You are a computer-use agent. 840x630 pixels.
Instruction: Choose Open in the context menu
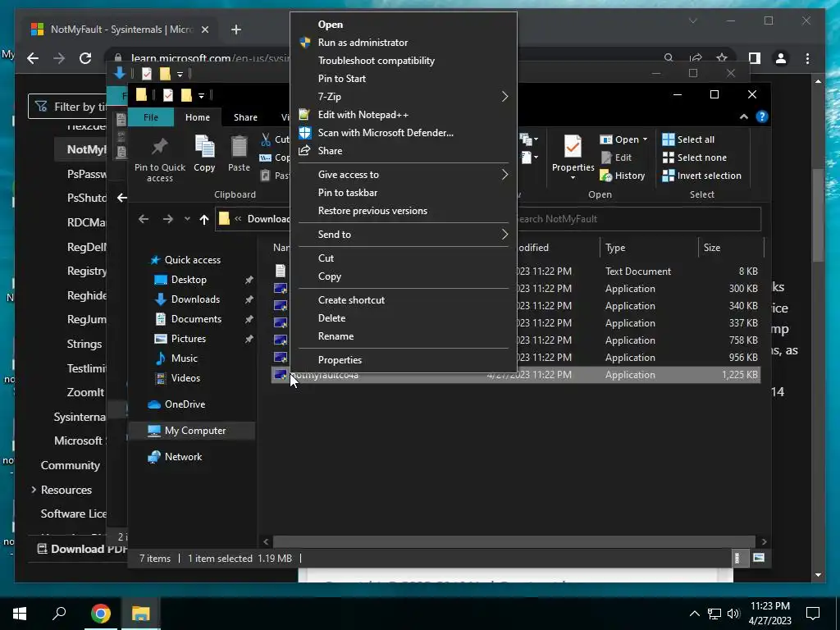pyautogui.click(x=330, y=25)
